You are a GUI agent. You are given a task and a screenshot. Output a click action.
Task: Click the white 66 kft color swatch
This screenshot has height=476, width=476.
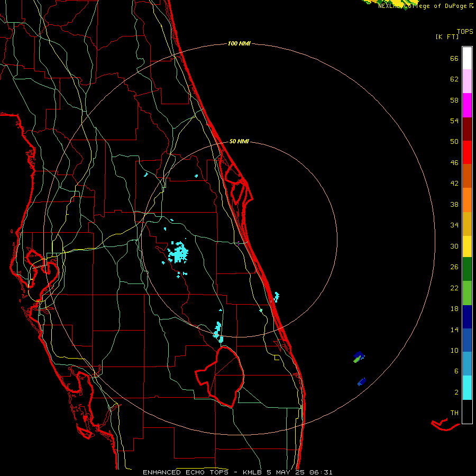[x=467, y=58]
